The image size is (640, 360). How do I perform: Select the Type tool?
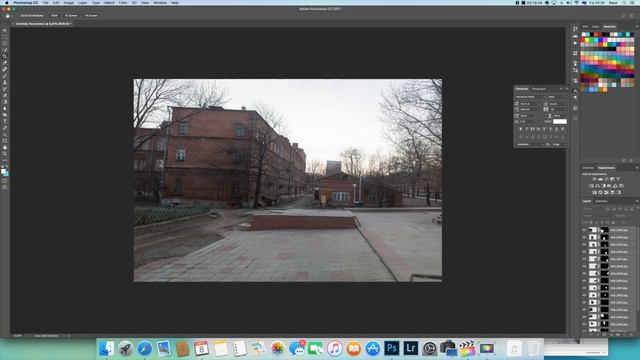(5, 121)
